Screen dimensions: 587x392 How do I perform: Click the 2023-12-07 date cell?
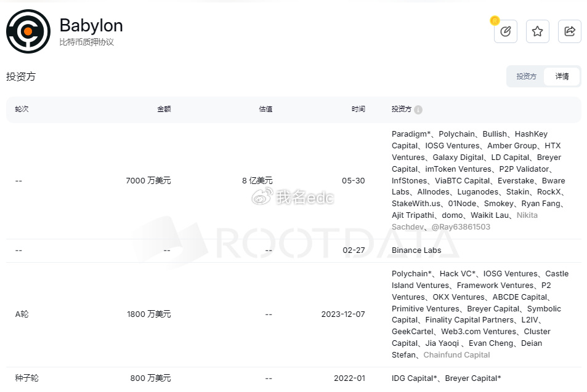pyautogui.click(x=343, y=314)
